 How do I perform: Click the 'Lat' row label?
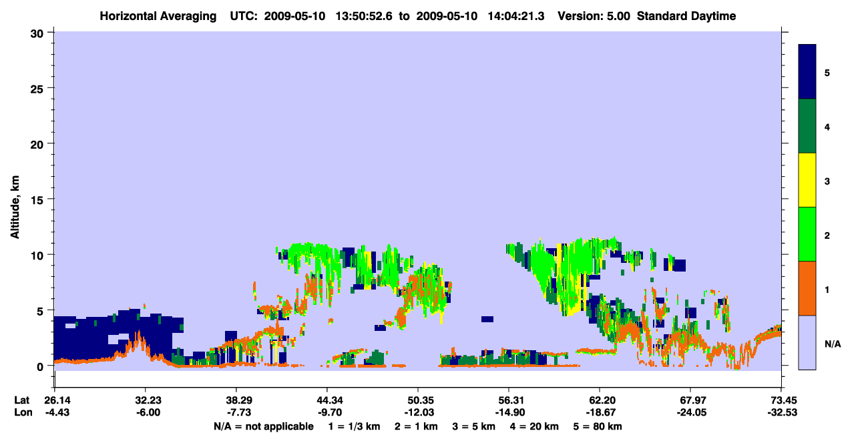click(22, 400)
